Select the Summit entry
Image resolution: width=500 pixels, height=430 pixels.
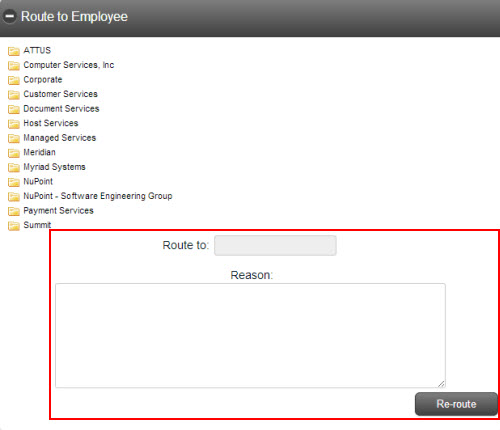[x=37, y=225]
